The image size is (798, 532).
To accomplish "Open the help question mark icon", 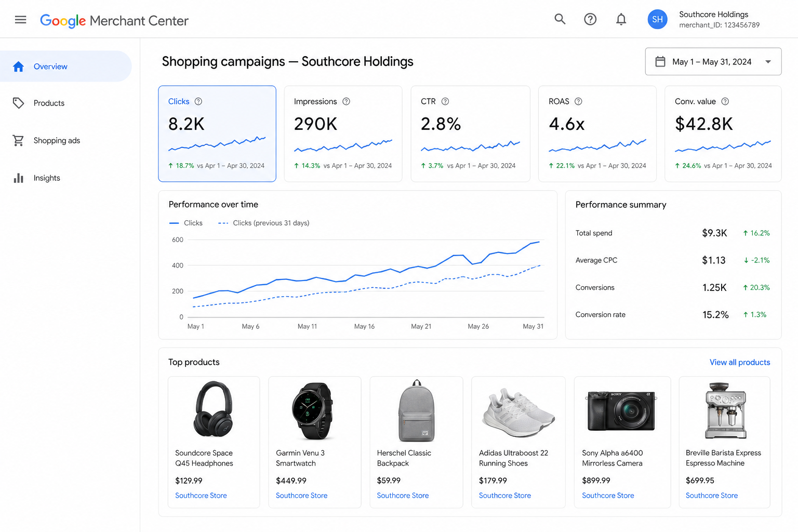I will pos(590,19).
